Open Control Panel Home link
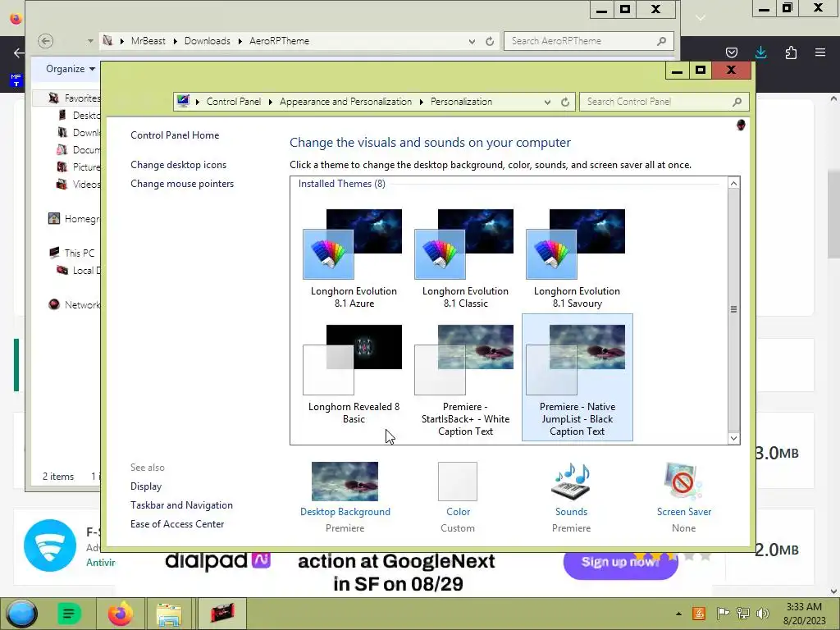 175,135
